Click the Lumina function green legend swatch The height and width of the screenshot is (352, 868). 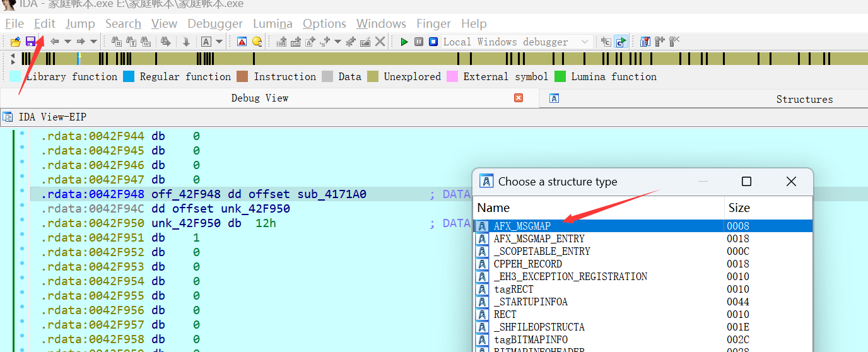(560, 76)
